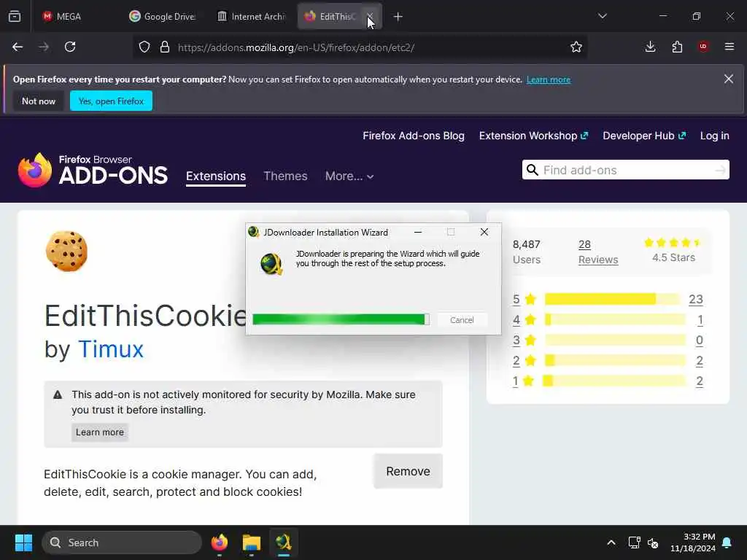The image size is (747, 560).
Task: Switch to the Google Drive tab
Action: [x=163, y=16]
